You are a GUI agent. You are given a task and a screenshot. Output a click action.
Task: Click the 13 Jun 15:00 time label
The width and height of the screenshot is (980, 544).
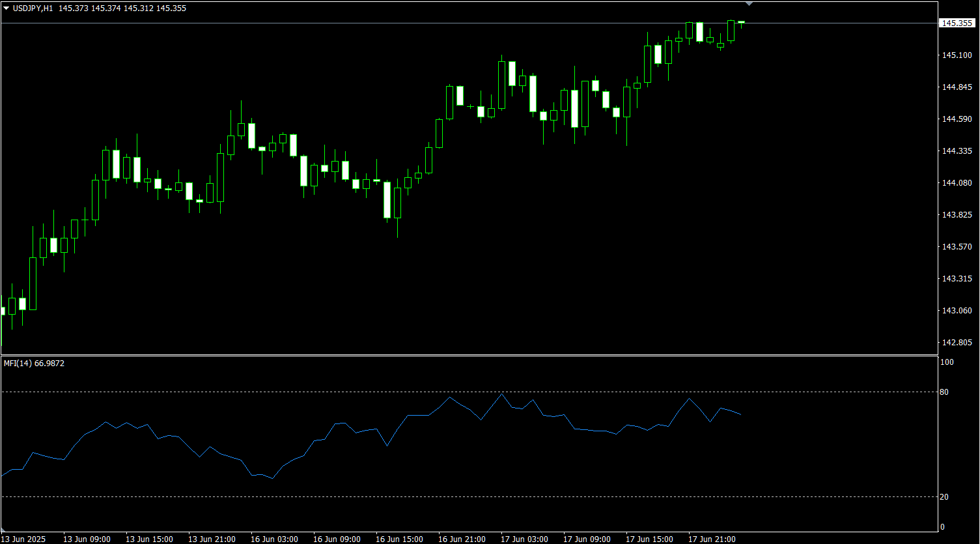click(149, 539)
